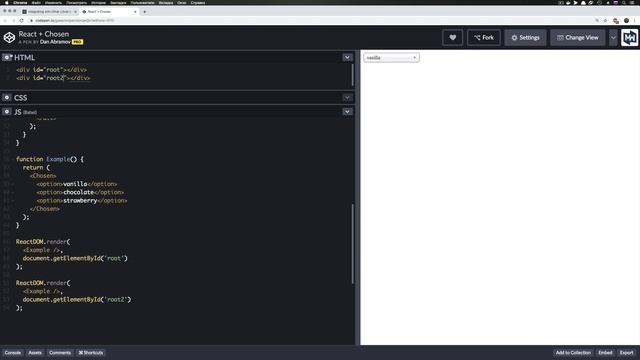The image size is (640, 360).
Task: Click the PRO badge next to author
Action: click(77, 42)
